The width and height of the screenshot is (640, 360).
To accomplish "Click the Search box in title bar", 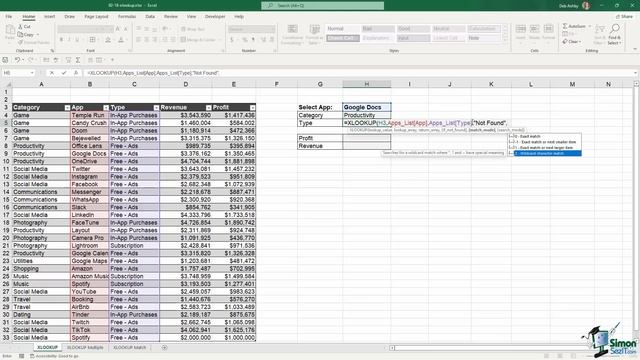I will click(x=322, y=6).
